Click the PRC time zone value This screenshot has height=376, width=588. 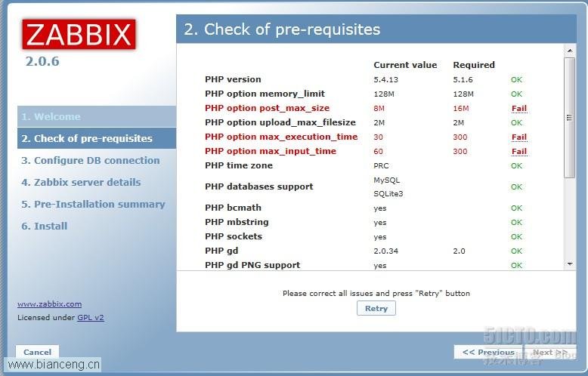click(x=381, y=166)
